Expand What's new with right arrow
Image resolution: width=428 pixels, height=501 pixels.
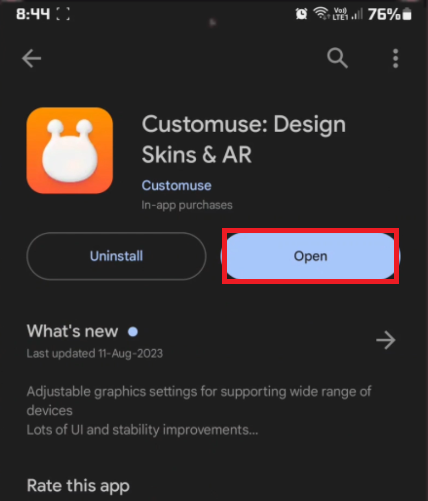point(386,340)
